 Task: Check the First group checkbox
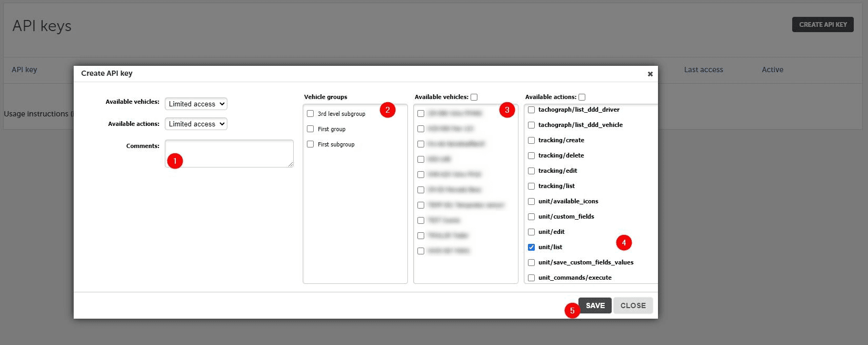click(x=311, y=129)
